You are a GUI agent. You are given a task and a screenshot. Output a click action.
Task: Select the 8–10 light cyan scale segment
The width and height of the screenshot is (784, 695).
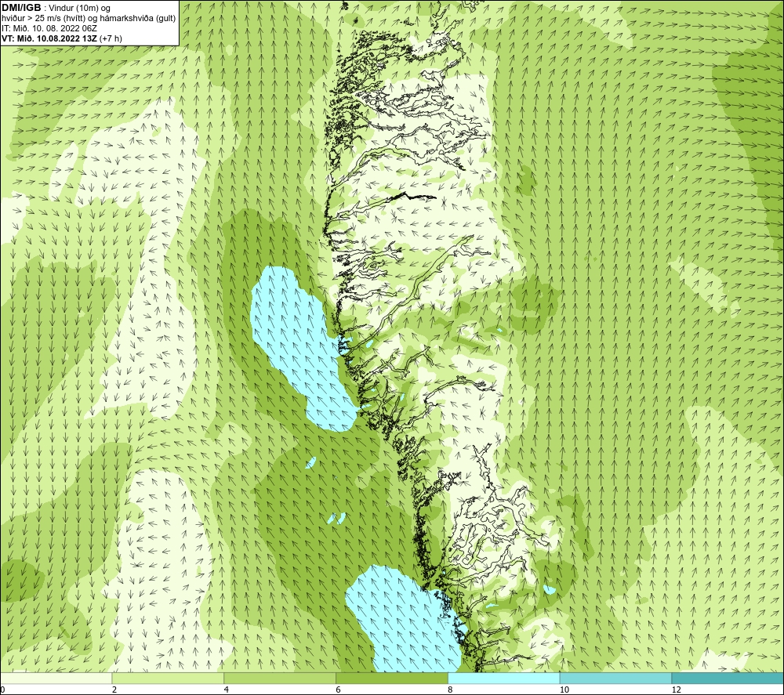503,678
